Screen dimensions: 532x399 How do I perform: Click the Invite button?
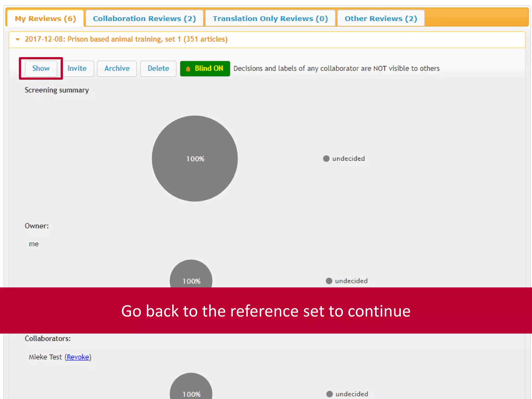tap(77, 69)
